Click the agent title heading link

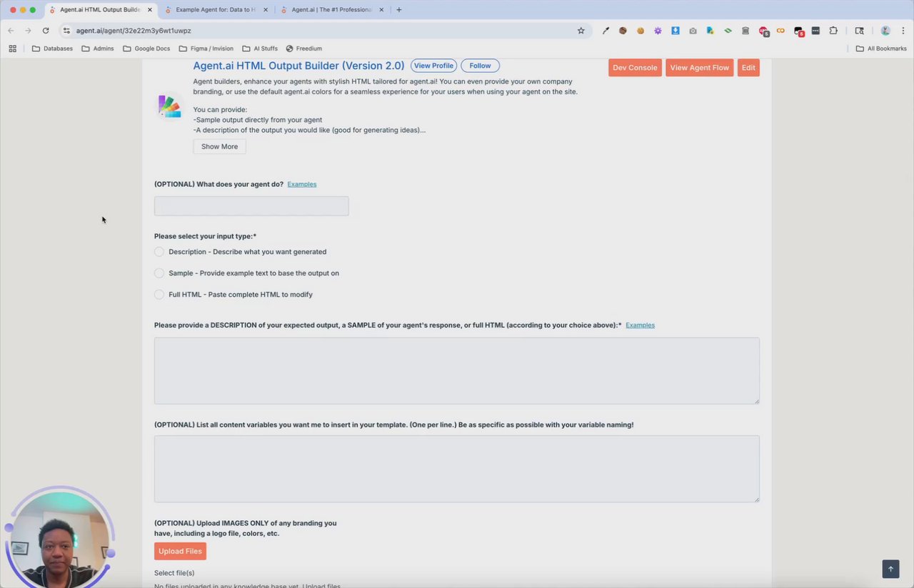tap(298, 66)
